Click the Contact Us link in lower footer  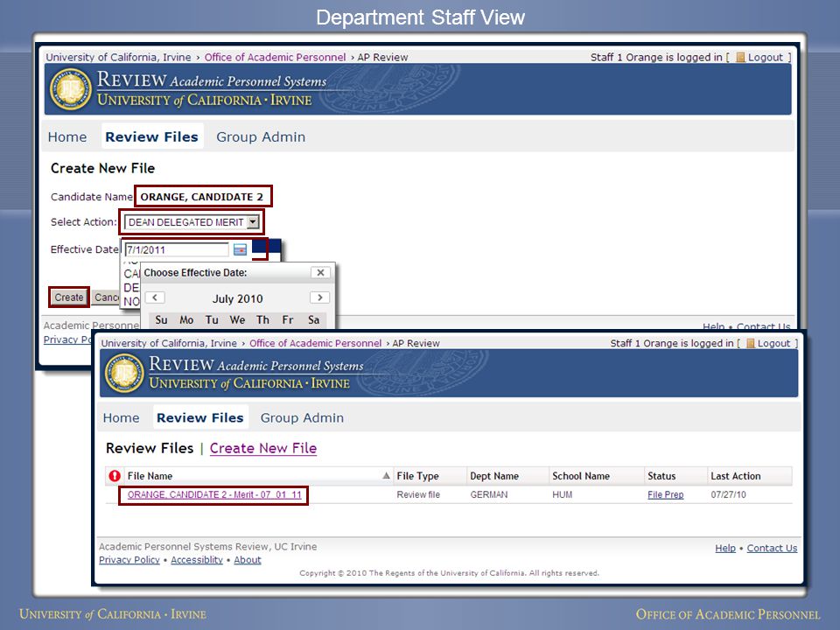click(x=772, y=548)
